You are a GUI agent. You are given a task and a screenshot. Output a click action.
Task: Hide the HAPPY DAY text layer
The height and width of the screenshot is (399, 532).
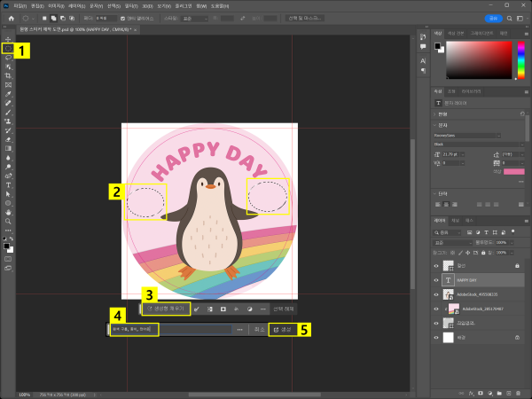(437, 278)
